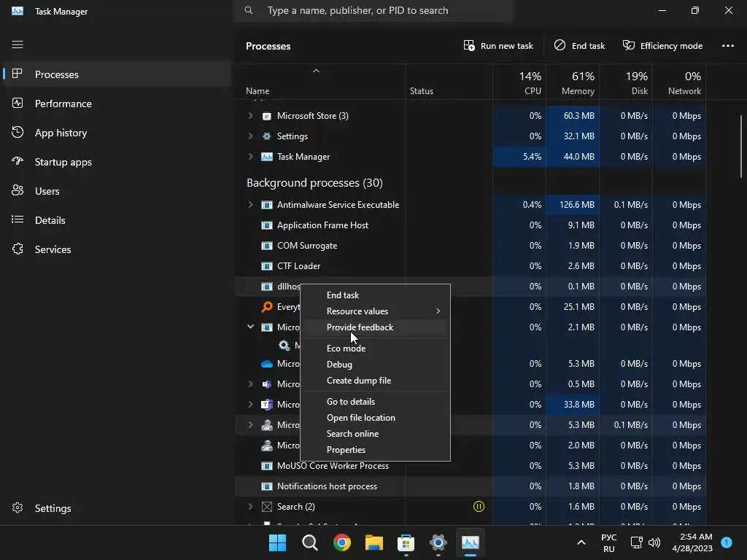The width and height of the screenshot is (747, 560).
Task: Sort by Disk column header
Action: pyautogui.click(x=626, y=82)
